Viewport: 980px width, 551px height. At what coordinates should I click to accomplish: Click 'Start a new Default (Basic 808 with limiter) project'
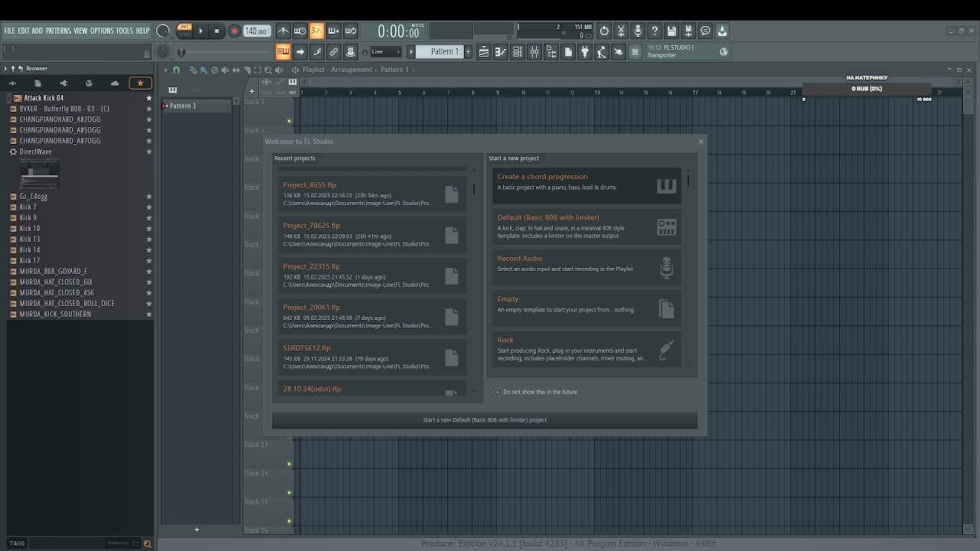(x=485, y=420)
